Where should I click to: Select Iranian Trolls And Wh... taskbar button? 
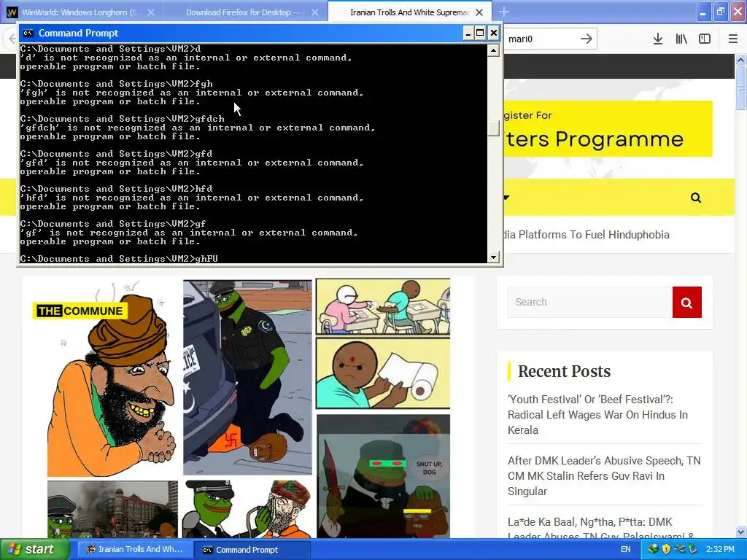135,550
